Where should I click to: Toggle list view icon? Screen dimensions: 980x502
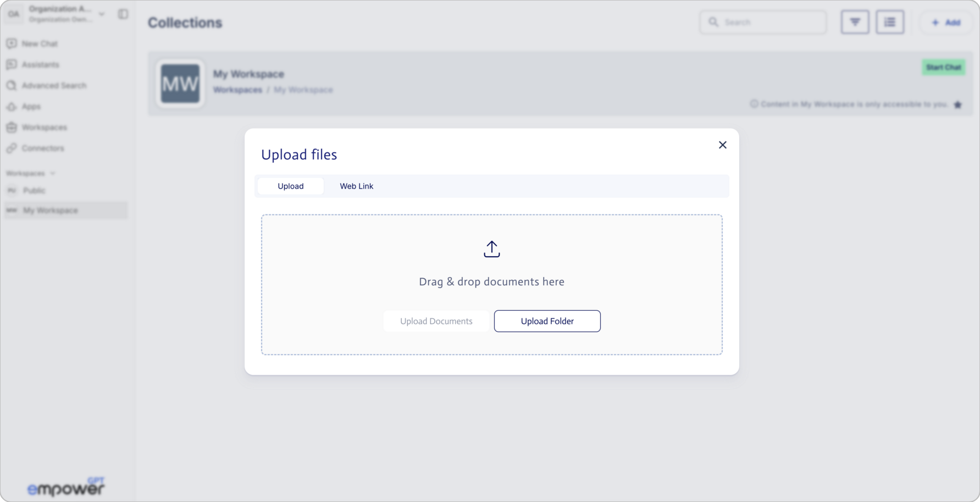point(889,23)
